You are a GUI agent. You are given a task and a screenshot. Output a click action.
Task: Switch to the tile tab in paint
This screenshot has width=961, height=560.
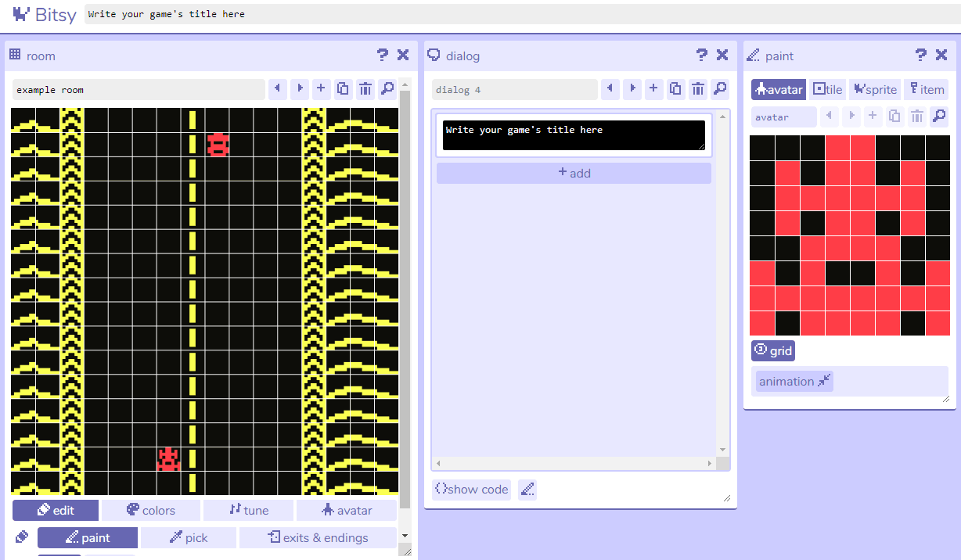828,89
